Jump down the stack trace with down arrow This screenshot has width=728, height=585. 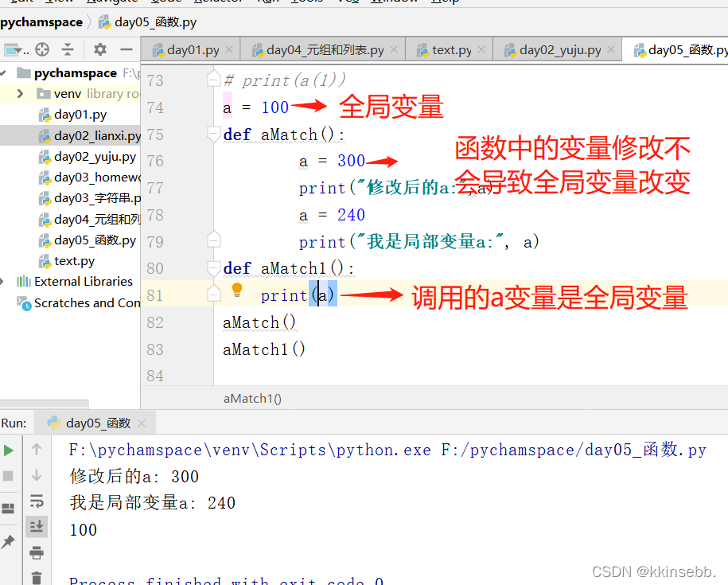[37, 475]
